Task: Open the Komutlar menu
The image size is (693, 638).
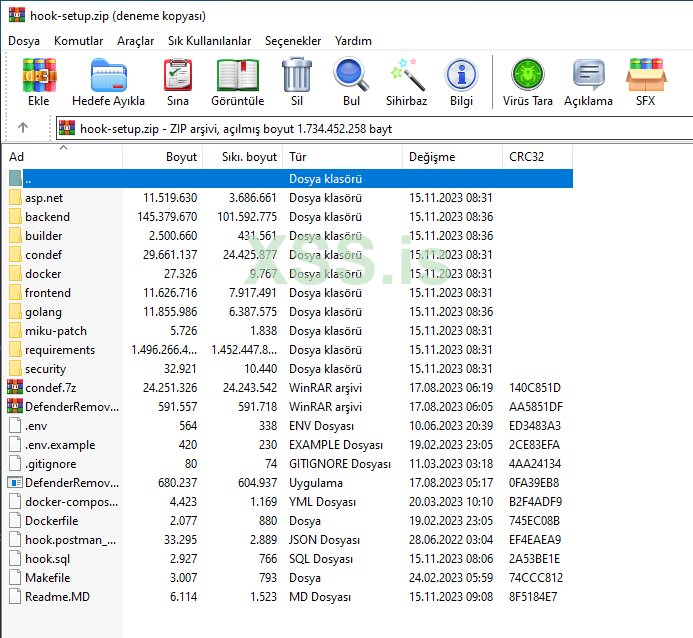Action: pyautogui.click(x=78, y=41)
